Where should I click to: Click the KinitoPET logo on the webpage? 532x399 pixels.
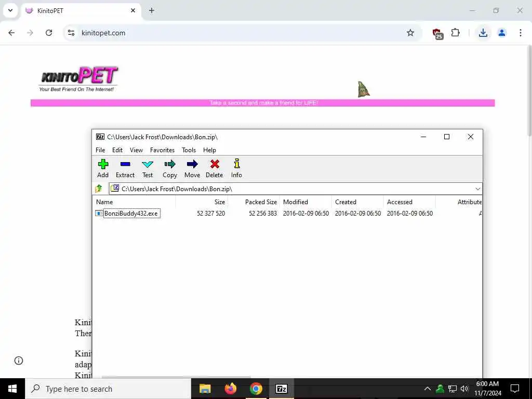tap(79, 79)
